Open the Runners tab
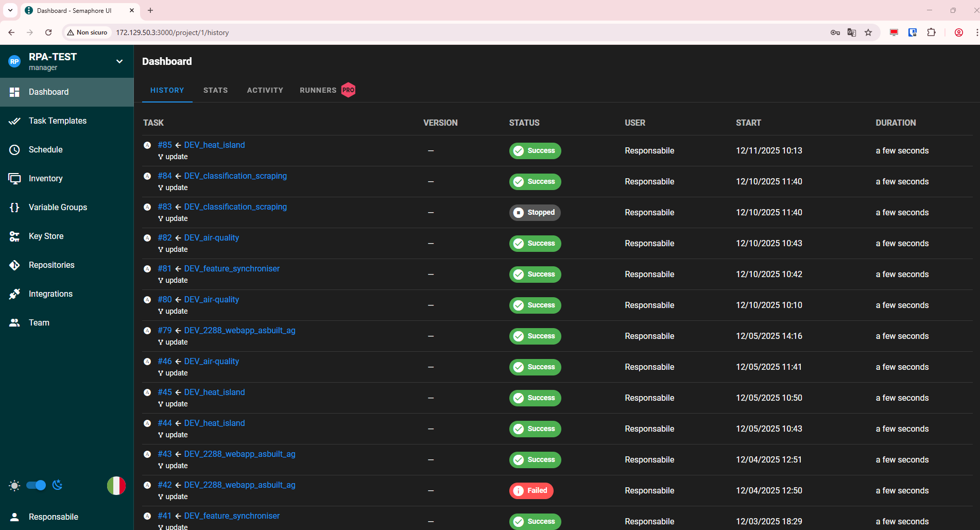Viewport: 980px width, 530px height. coord(318,90)
